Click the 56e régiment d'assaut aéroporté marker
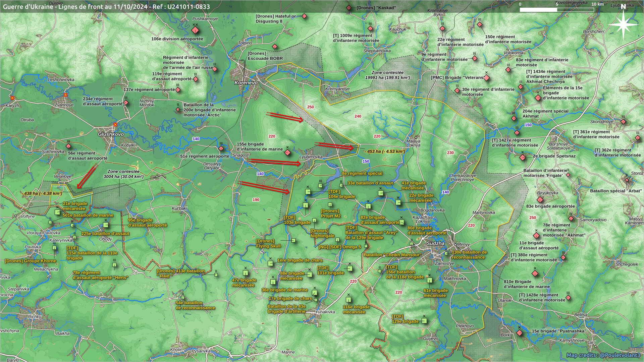Image resolution: width=644 pixels, height=362 pixels. click(68, 146)
